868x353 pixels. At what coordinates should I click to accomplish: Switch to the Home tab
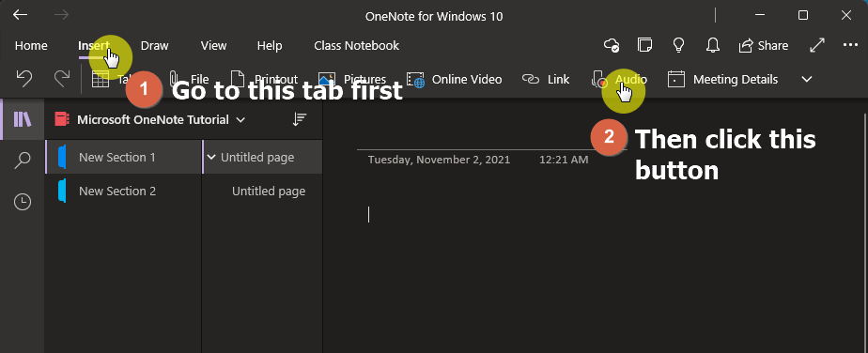31,45
